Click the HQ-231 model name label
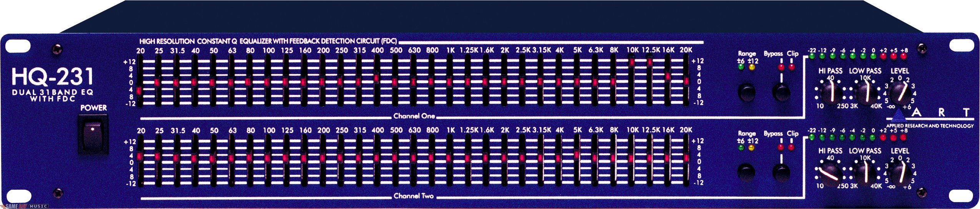The image size is (980, 209). point(53,77)
